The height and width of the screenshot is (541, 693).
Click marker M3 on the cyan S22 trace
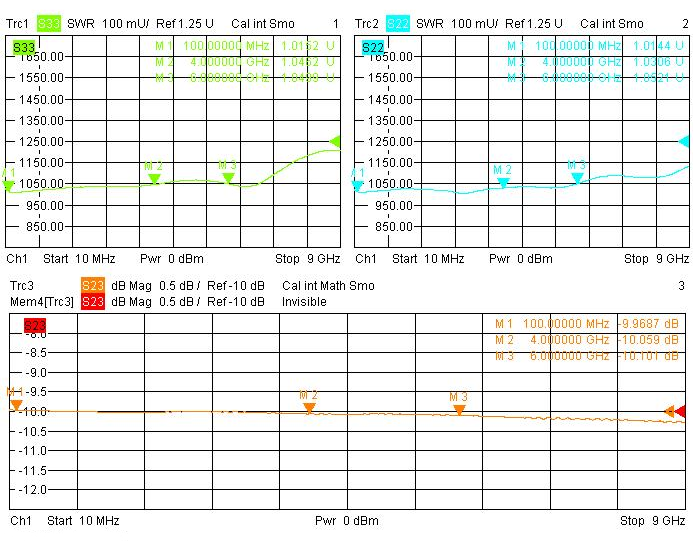(577, 177)
